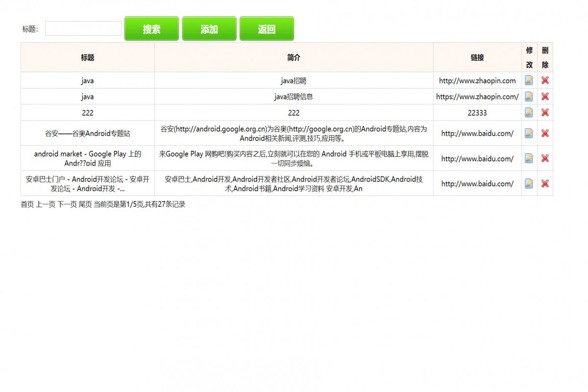Click the 添加 add button
The height and width of the screenshot is (392, 588).
point(209,28)
